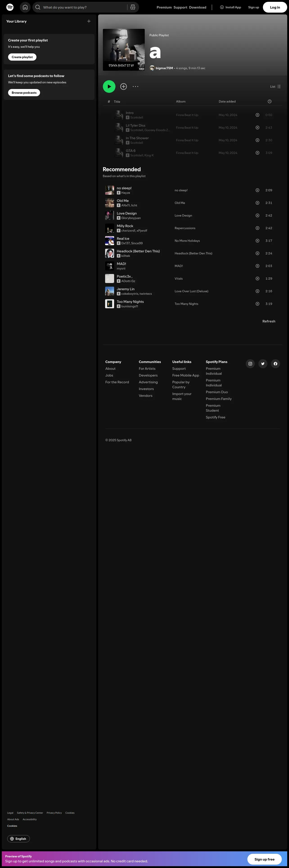The width and height of the screenshot is (289, 868).
Task: Click the Log in button
Action: coord(275,7)
